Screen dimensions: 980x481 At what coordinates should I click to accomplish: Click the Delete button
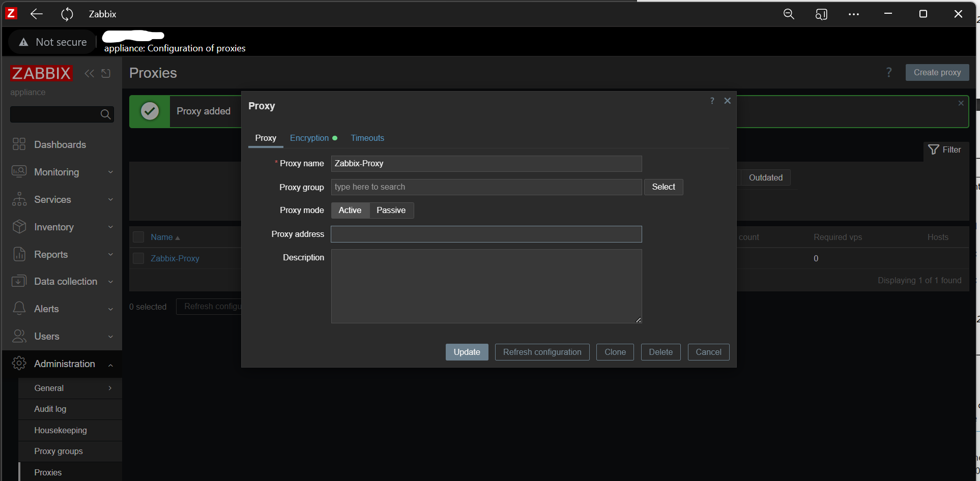[661, 352]
